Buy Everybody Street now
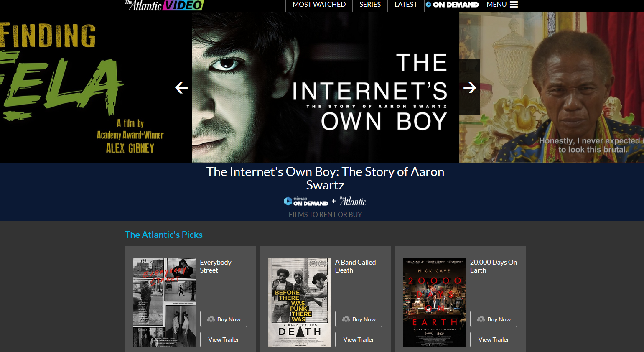 224,319
